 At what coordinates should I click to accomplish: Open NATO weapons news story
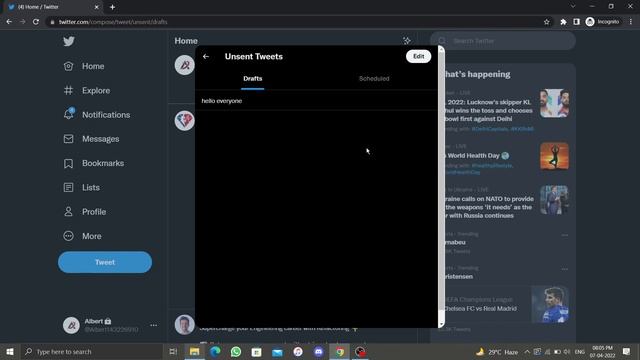489,207
